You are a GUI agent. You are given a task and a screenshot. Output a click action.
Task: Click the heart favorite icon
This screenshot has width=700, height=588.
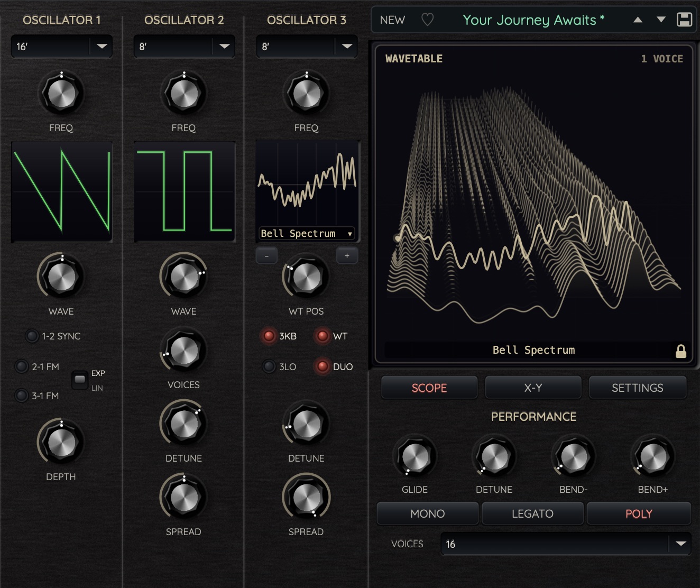[427, 20]
